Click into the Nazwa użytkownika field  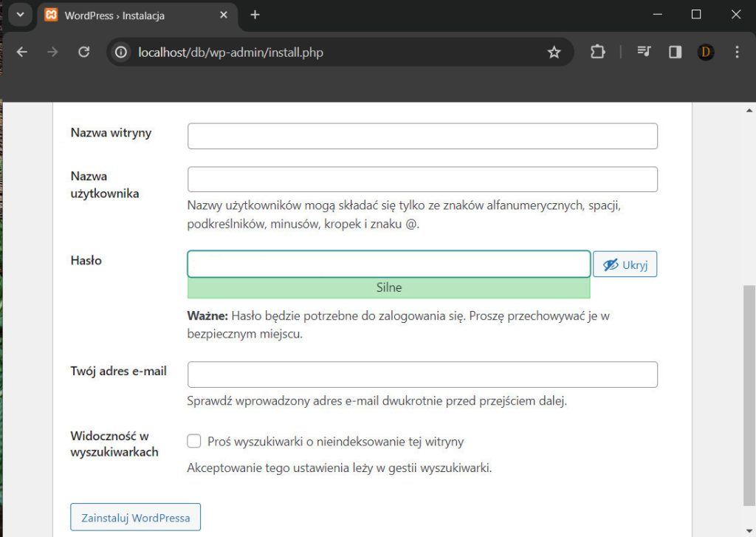coord(422,179)
